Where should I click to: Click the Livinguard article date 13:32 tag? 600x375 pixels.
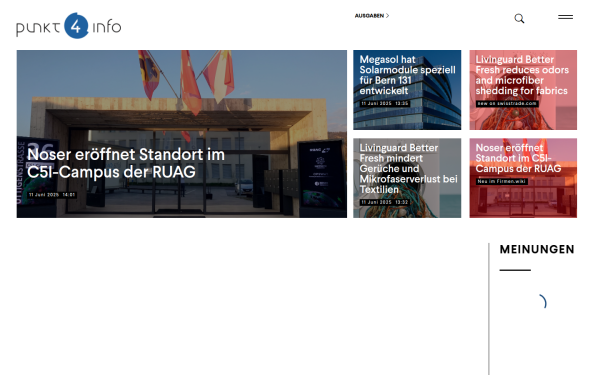pyautogui.click(x=385, y=202)
